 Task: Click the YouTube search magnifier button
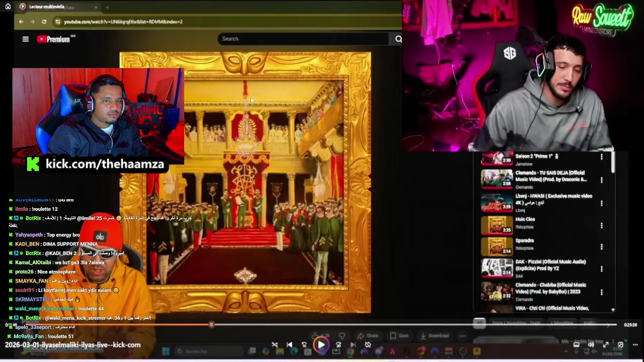coord(398,39)
